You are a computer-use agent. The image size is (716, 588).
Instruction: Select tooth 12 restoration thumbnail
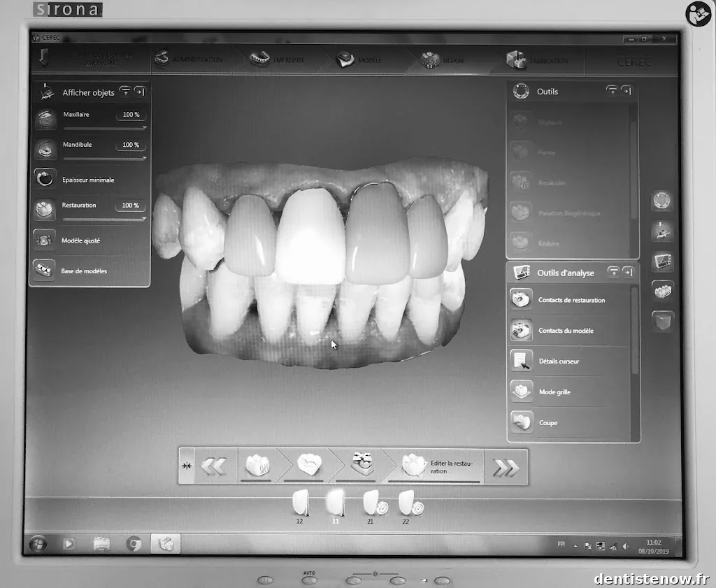[x=300, y=503]
